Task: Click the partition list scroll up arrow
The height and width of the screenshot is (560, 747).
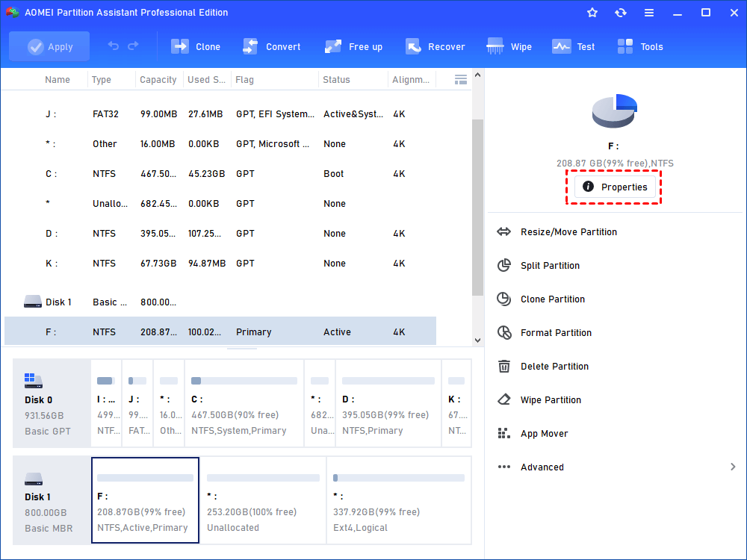Action: click(x=478, y=75)
